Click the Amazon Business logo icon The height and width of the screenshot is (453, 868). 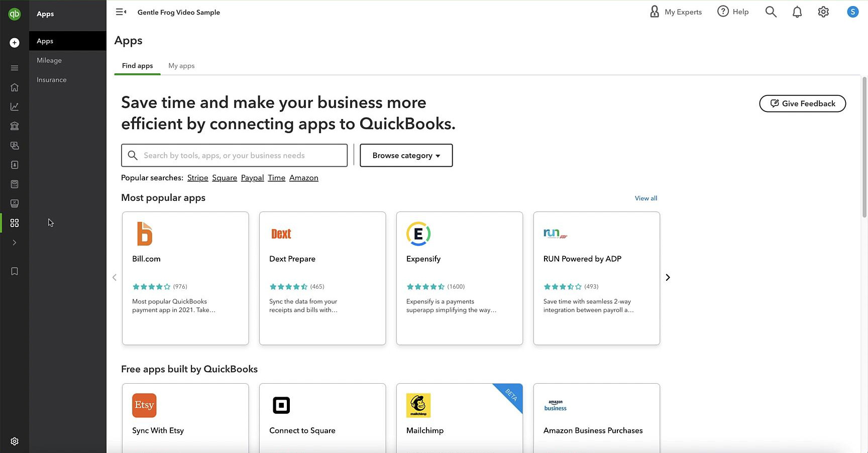point(556,405)
